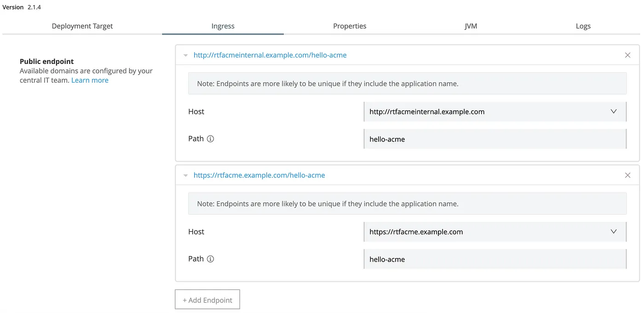Open the Properties tab
Image resolution: width=644 pixels, height=313 pixels.
tap(350, 26)
